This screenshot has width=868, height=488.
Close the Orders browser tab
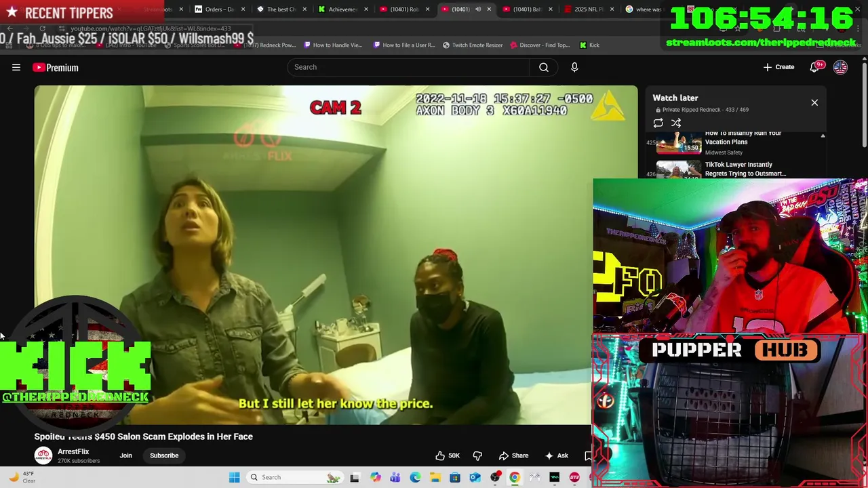tap(243, 9)
